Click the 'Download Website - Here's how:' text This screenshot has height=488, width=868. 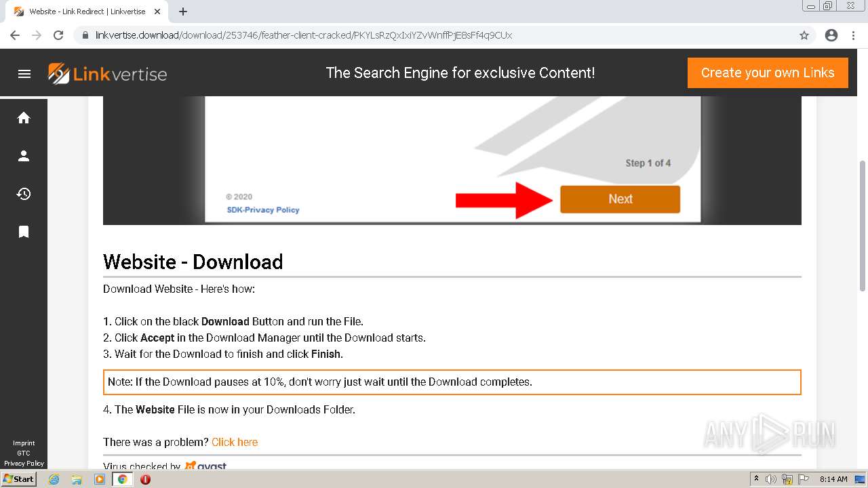click(x=179, y=289)
